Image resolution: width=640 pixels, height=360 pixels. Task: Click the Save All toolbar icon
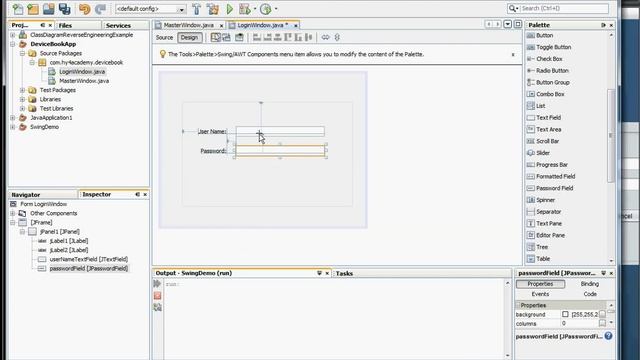coord(64,9)
